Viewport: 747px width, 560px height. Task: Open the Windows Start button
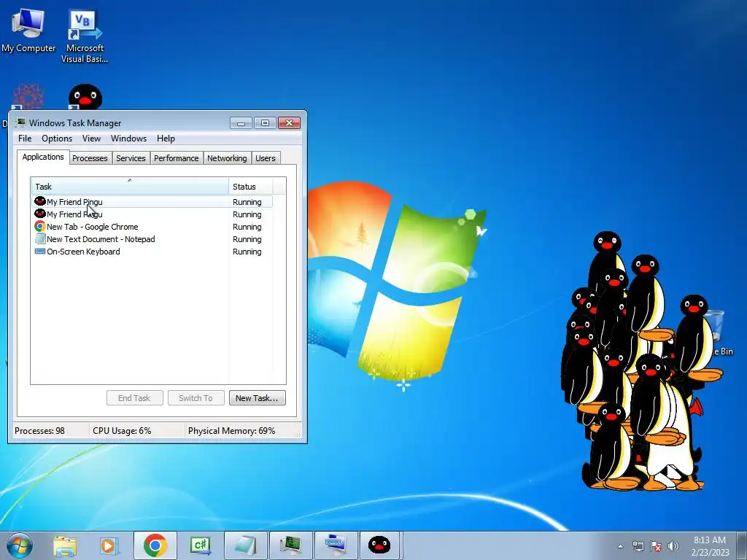[20, 545]
